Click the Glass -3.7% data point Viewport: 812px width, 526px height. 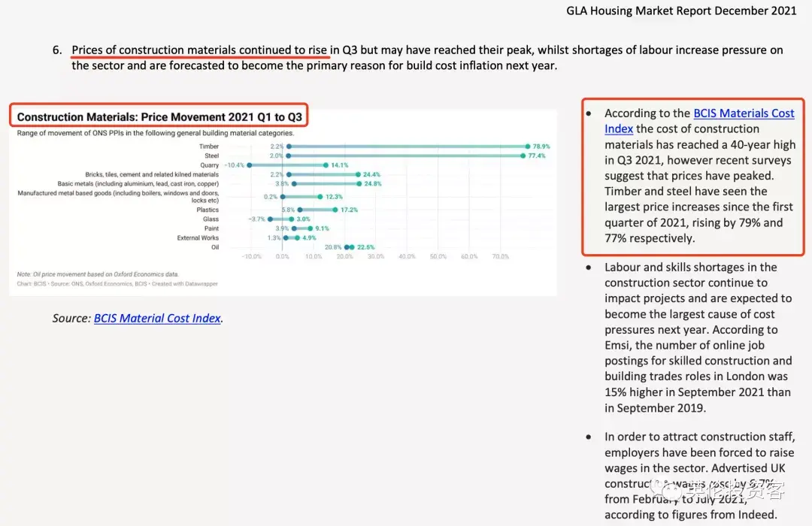271,219
